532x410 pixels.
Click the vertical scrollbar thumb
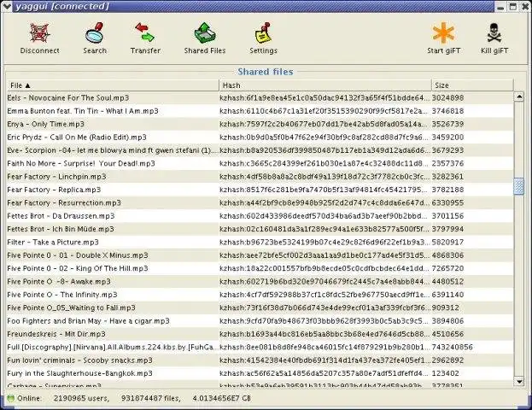point(519,186)
